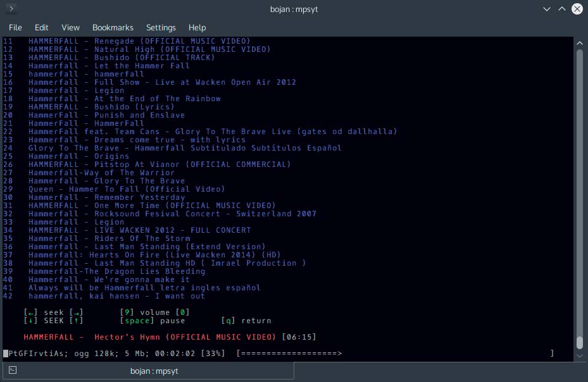Minimize the Konsole window
The width and height of the screenshot is (588, 382).
click(547, 9)
